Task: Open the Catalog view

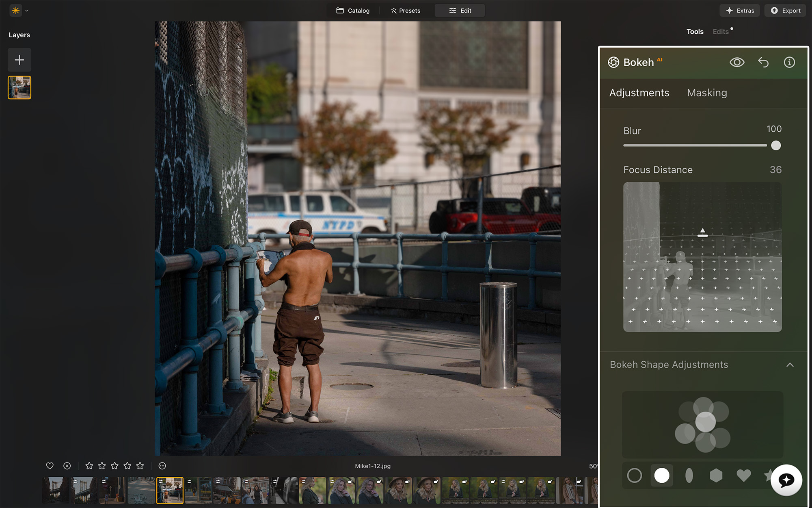Action: point(352,11)
